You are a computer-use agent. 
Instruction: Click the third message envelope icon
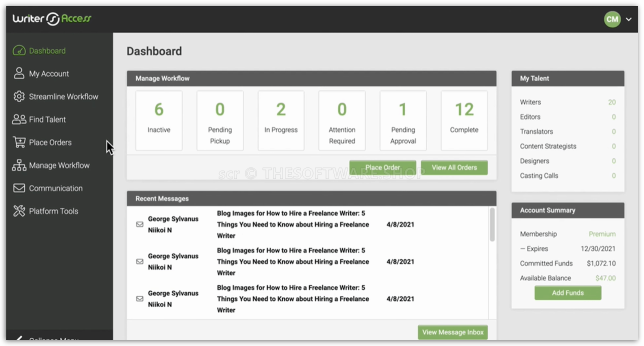point(140,298)
